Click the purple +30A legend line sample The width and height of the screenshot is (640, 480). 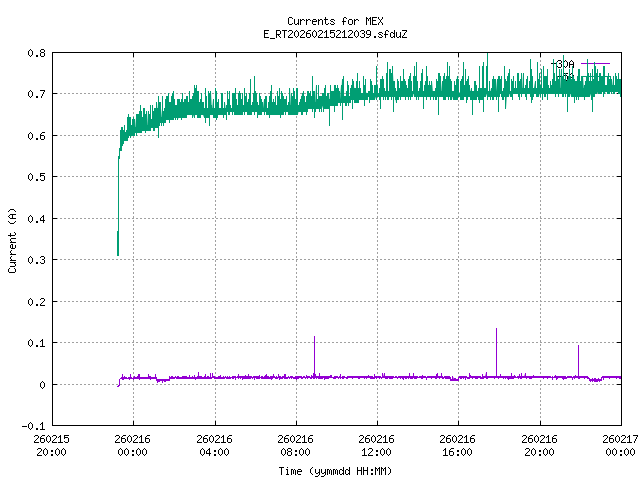596,63
